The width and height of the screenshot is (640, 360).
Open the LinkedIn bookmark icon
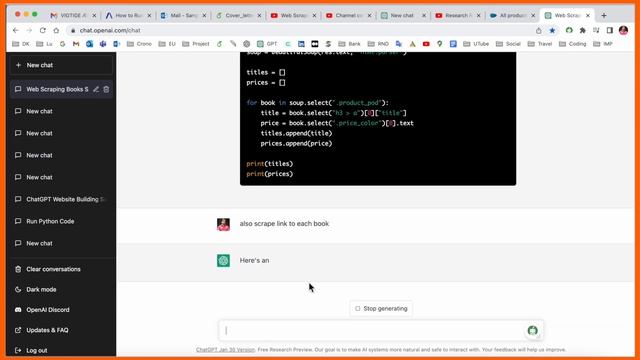click(x=301, y=44)
